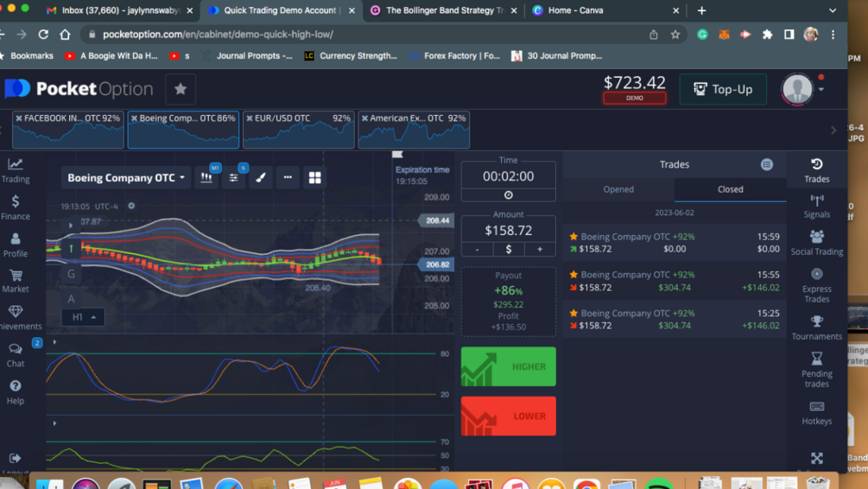This screenshot has height=489, width=868.
Task: Switch to the Closed trades tab
Action: point(730,189)
